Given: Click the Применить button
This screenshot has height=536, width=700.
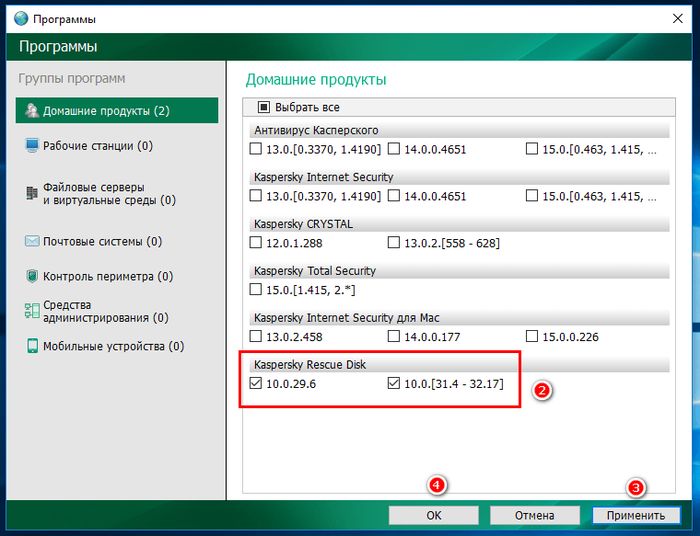Looking at the screenshot, I should [636, 515].
